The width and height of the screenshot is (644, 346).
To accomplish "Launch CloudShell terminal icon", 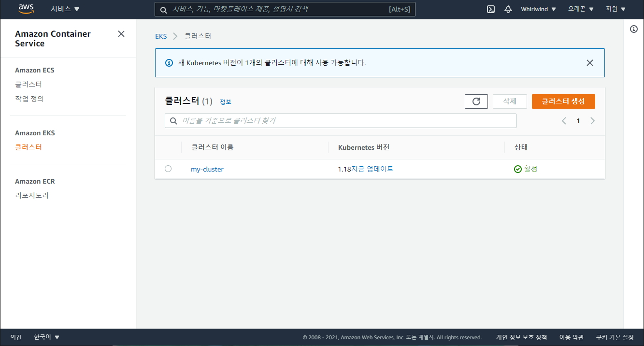I will [491, 9].
